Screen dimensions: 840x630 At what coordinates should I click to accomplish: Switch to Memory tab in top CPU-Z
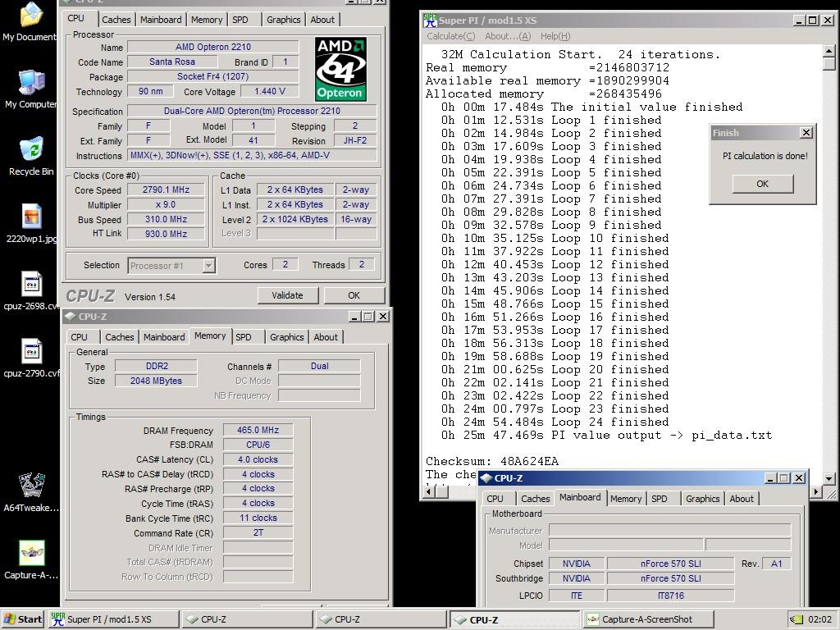[206, 20]
